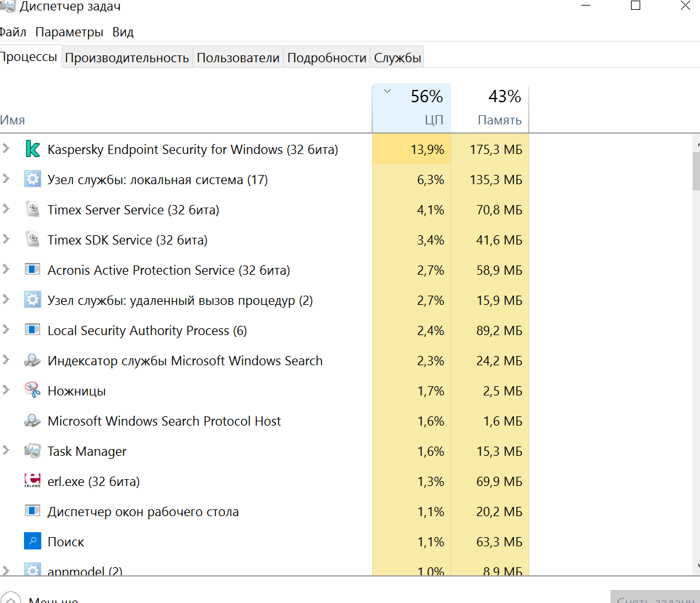This screenshot has width=700, height=603.
Task: Click the 135,3 МБ memory value
Action: click(x=495, y=180)
